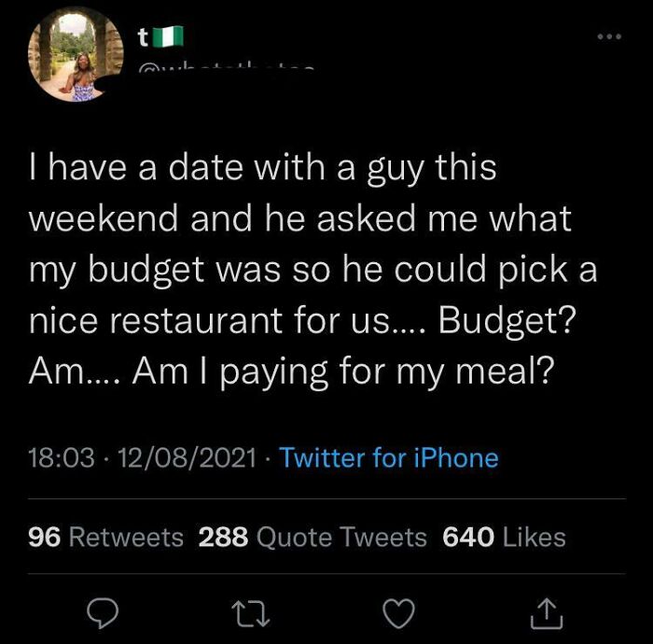Show the 640 Likes list
The image size is (653, 644).
tap(504, 537)
